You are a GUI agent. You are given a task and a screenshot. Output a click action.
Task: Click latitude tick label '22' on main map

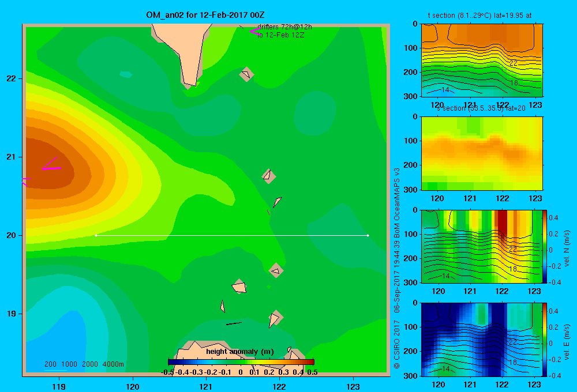coord(12,78)
